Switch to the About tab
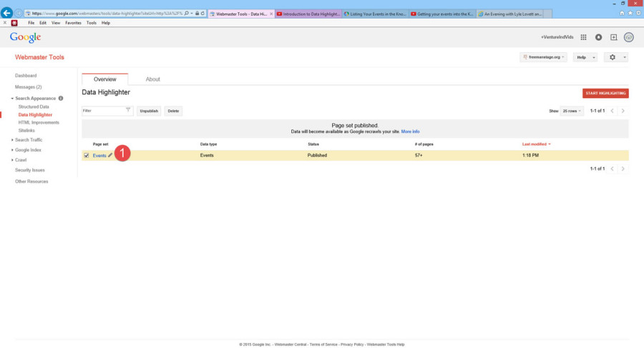 tap(153, 79)
